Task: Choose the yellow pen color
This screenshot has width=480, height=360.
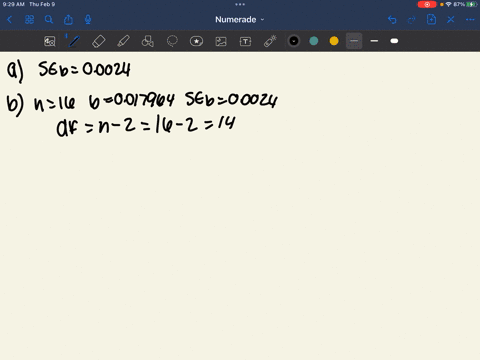Action: (334, 41)
